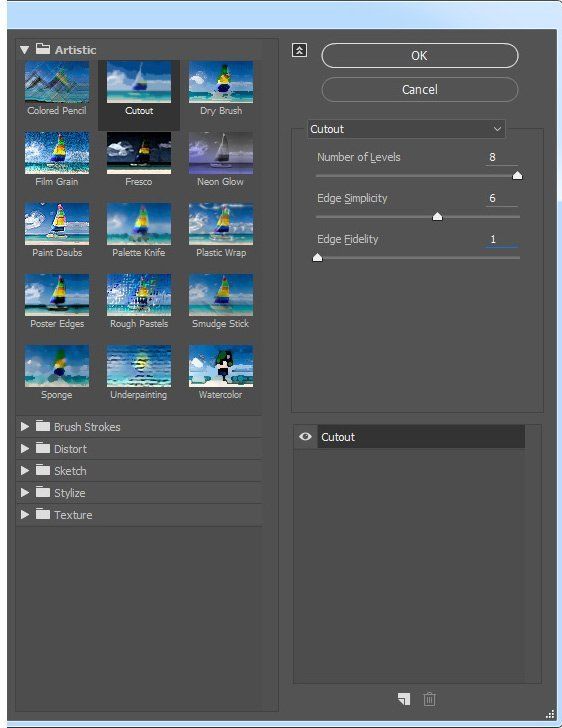This screenshot has height=728, width=562.
Task: Select the Underpainting filter thumbnail
Action: tap(139, 366)
